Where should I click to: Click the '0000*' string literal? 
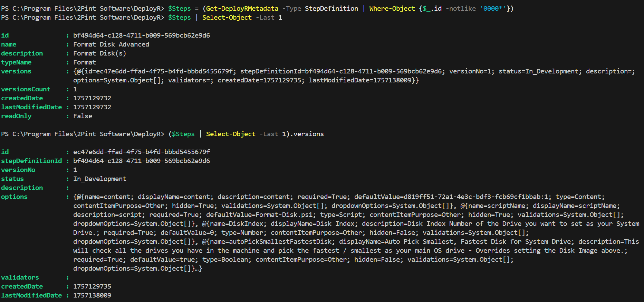point(493,8)
